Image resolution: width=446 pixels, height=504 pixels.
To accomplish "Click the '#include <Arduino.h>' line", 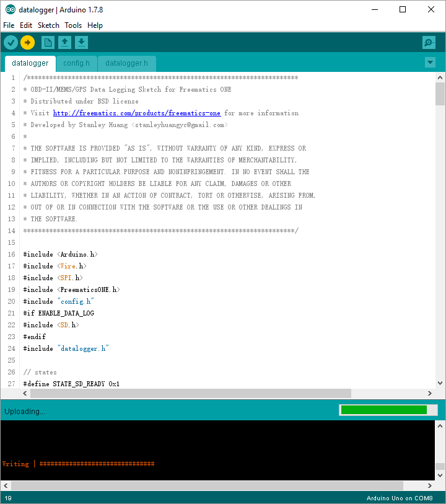I will coord(60,254).
